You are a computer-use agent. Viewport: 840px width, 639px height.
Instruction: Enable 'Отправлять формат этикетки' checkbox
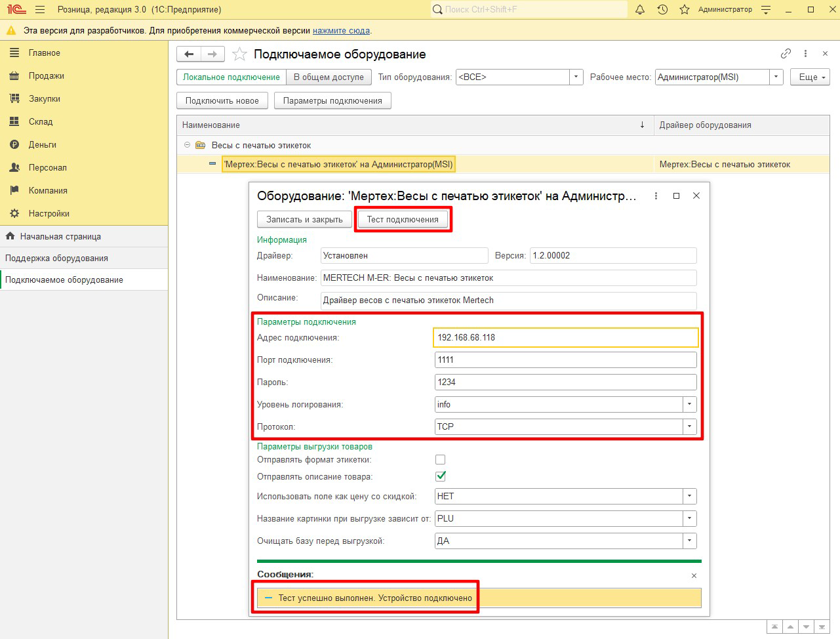tap(441, 460)
